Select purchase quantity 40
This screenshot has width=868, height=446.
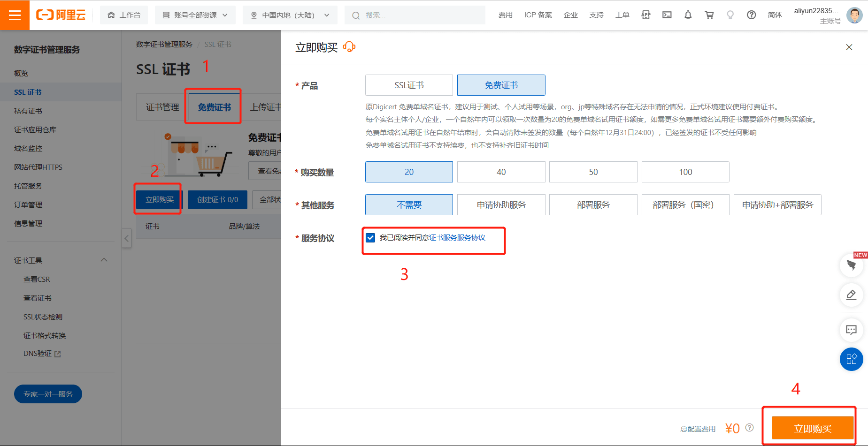[x=501, y=172]
